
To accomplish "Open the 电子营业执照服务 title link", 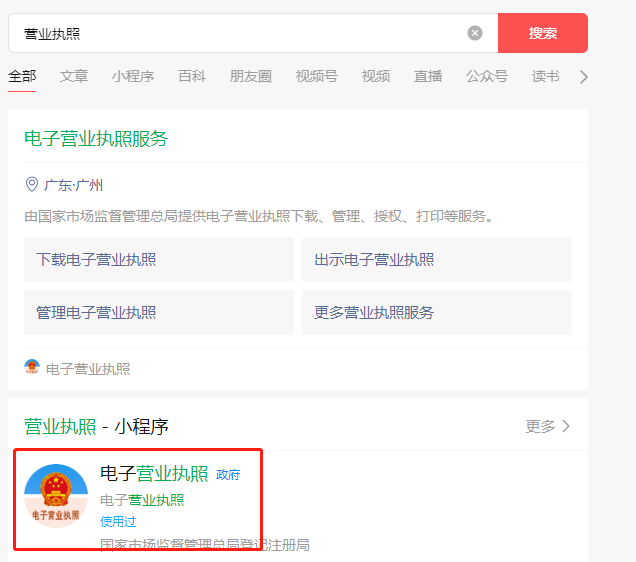I will point(96,139).
